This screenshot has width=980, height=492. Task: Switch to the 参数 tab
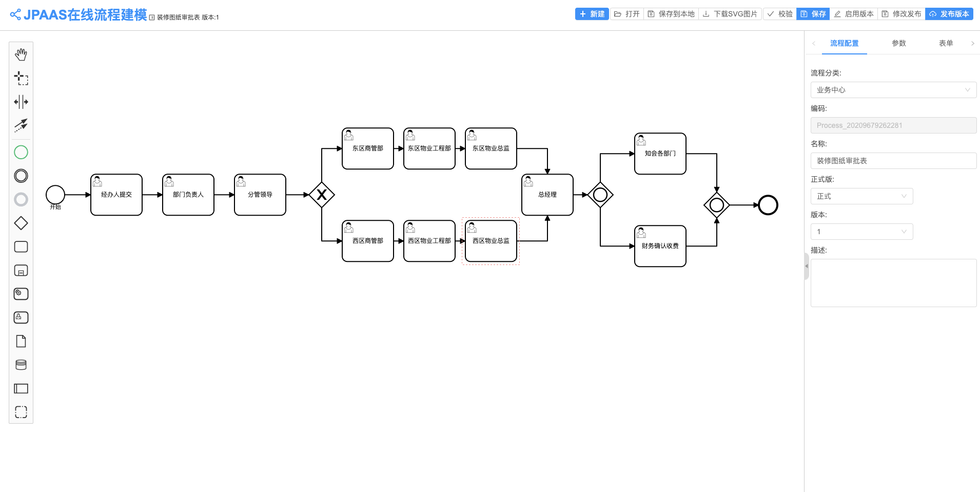pos(898,43)
